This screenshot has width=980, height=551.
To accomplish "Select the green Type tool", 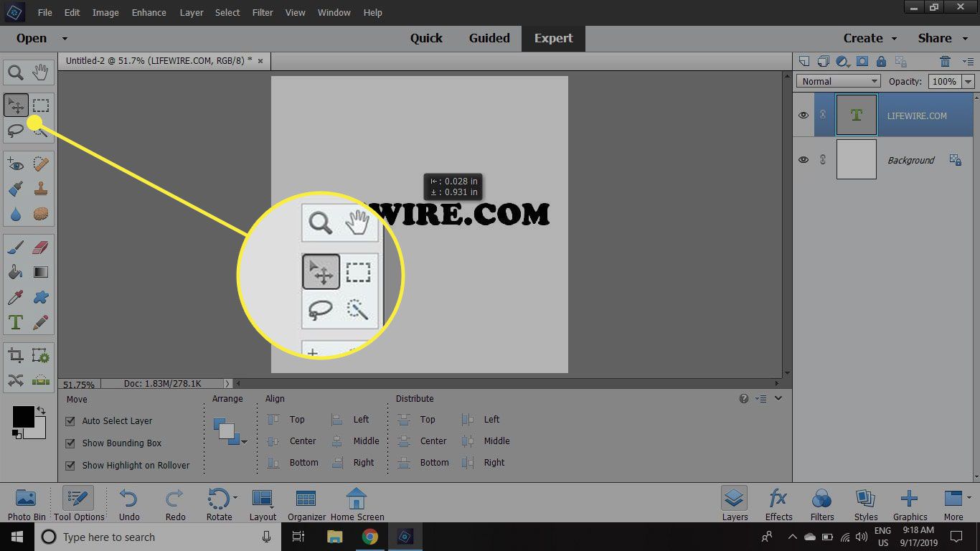I will point(16,322).
